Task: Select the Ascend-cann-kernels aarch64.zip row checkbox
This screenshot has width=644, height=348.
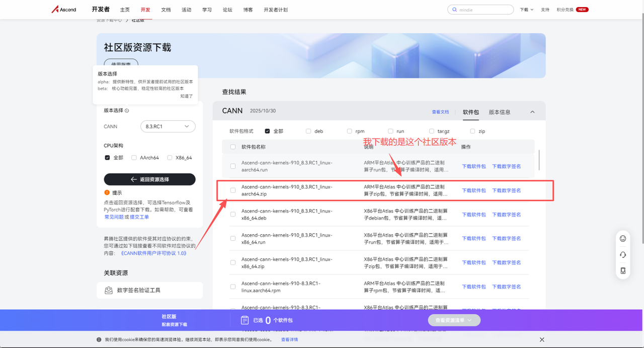Action: click(x=233, y=190)
